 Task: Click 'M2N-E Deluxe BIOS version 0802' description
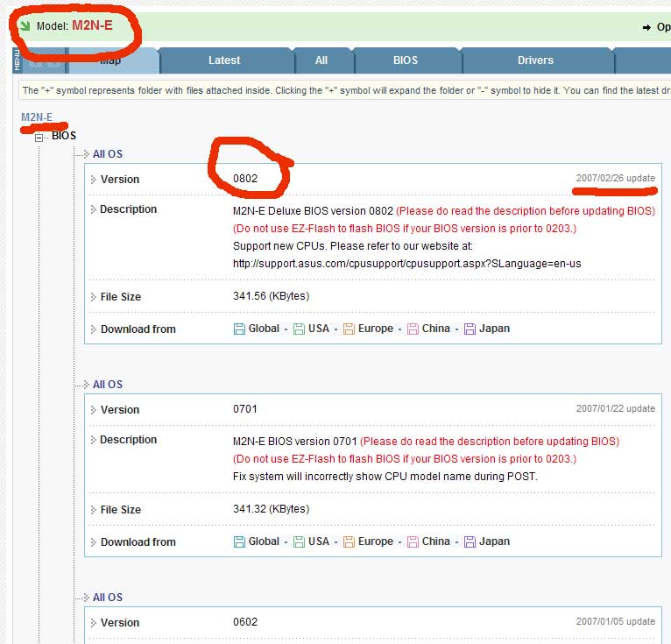tap(313, 211)
